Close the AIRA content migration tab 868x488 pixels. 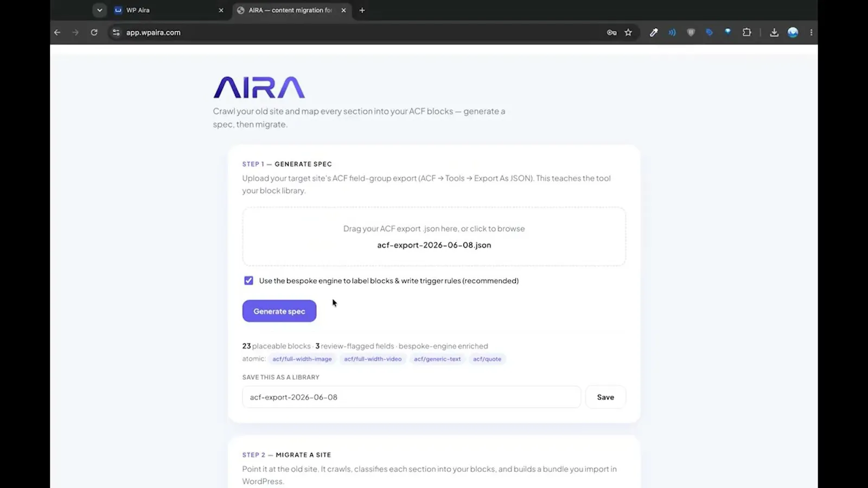(343, 10)
